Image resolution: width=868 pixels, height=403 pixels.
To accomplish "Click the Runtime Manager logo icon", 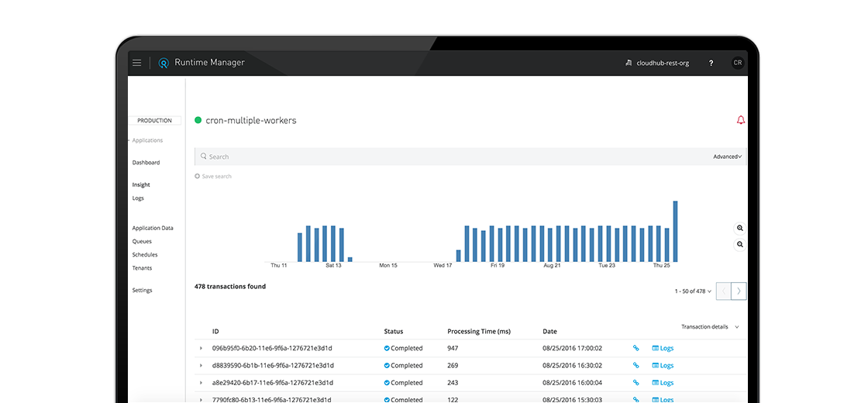I will 164,63.
